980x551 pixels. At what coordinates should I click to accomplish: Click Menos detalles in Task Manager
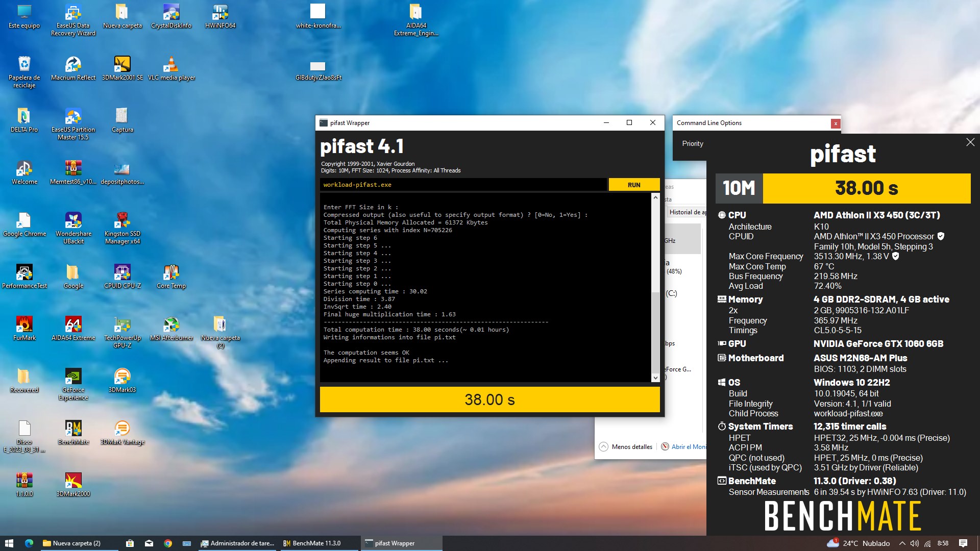click(x=626, y=446)
